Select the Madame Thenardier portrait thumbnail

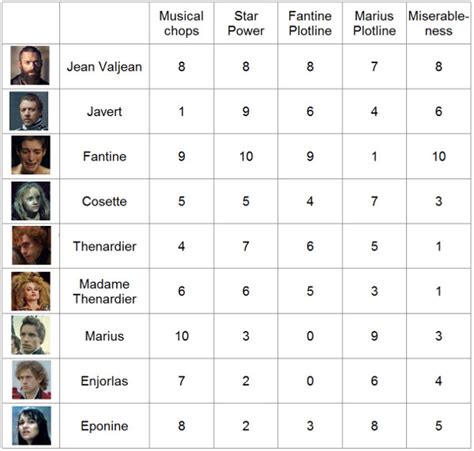(31, 291)
